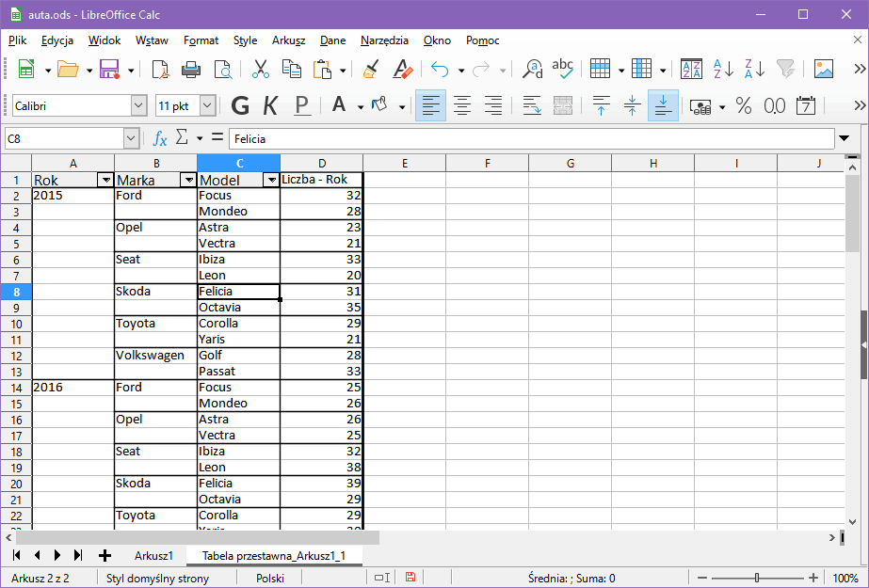
Task: Click the add new sheet plus button
Action: (105, 556)
